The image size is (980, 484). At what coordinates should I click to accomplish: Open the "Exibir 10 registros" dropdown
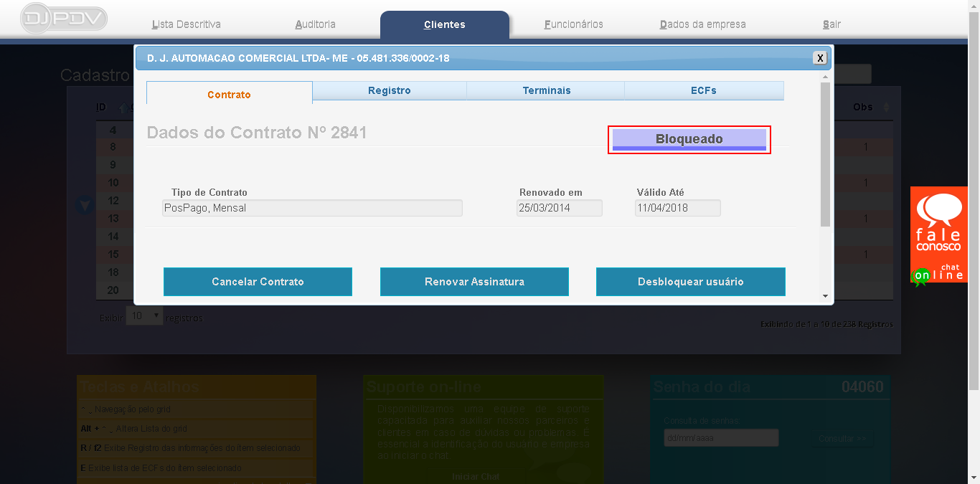tap(143, 315)
